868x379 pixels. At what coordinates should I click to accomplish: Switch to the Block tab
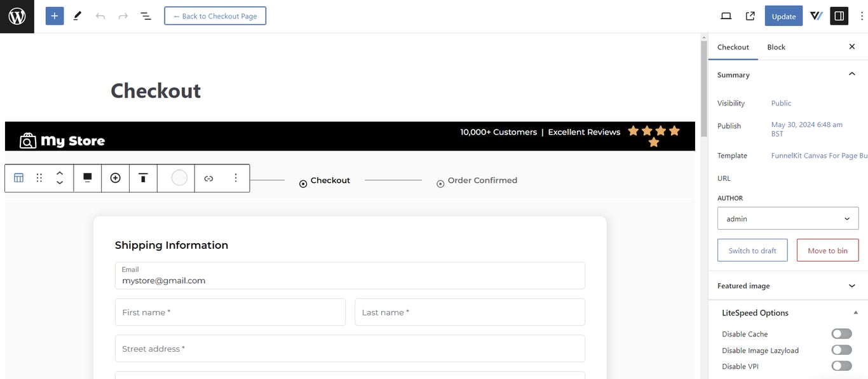click(776, 46)
